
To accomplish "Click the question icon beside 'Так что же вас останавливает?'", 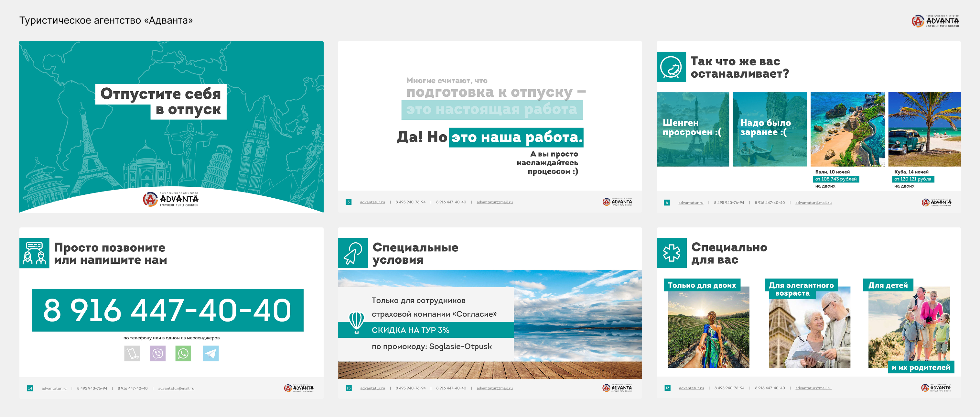I will click(671, 67).
